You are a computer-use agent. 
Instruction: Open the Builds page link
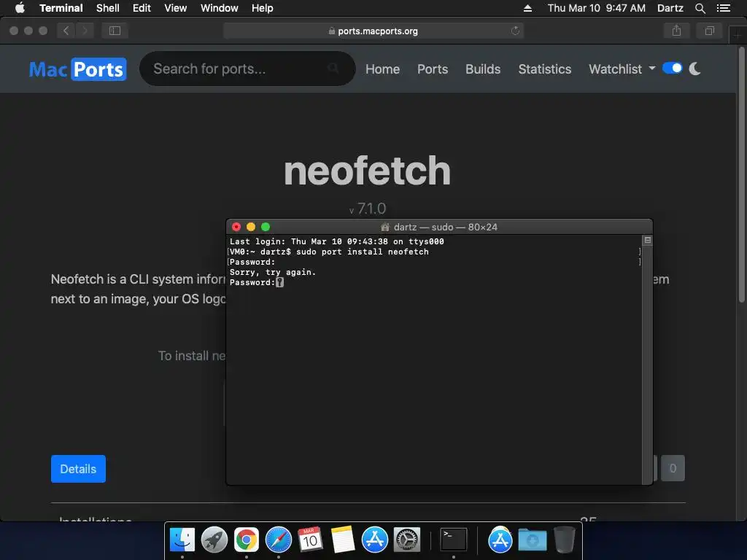[483, 69]
